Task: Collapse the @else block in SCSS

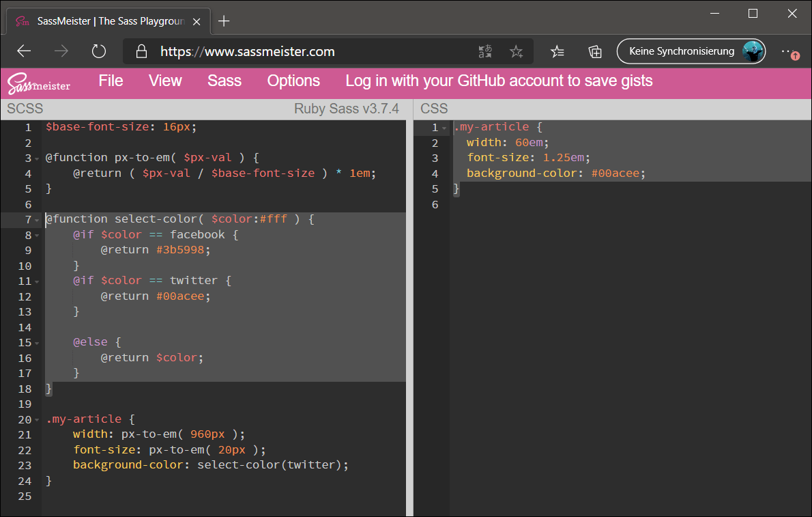Action: [x=37, y=342]
